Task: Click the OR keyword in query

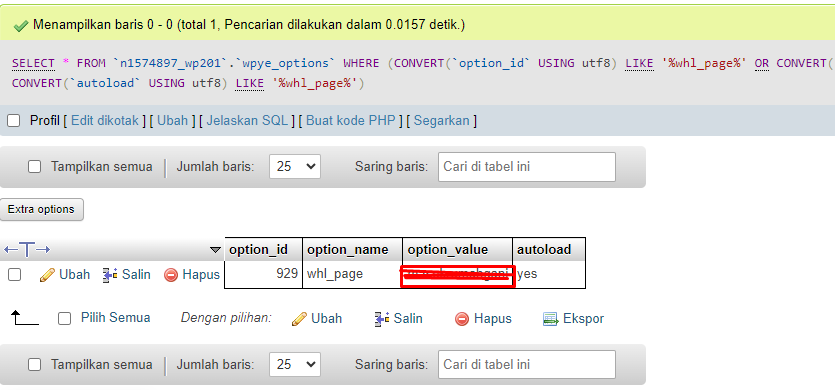Action: [762, 63]
